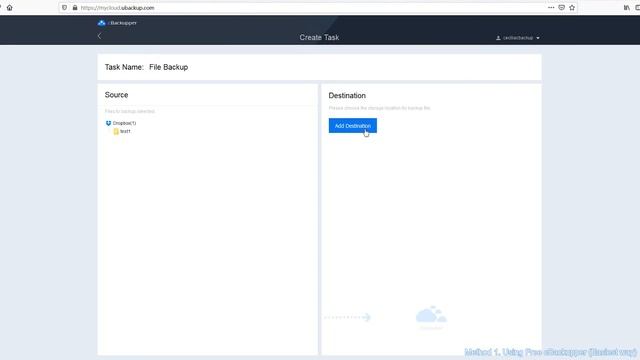
Task: Open the user account dropdown menu
Action: pyautogui.click(x=518, y=38)
